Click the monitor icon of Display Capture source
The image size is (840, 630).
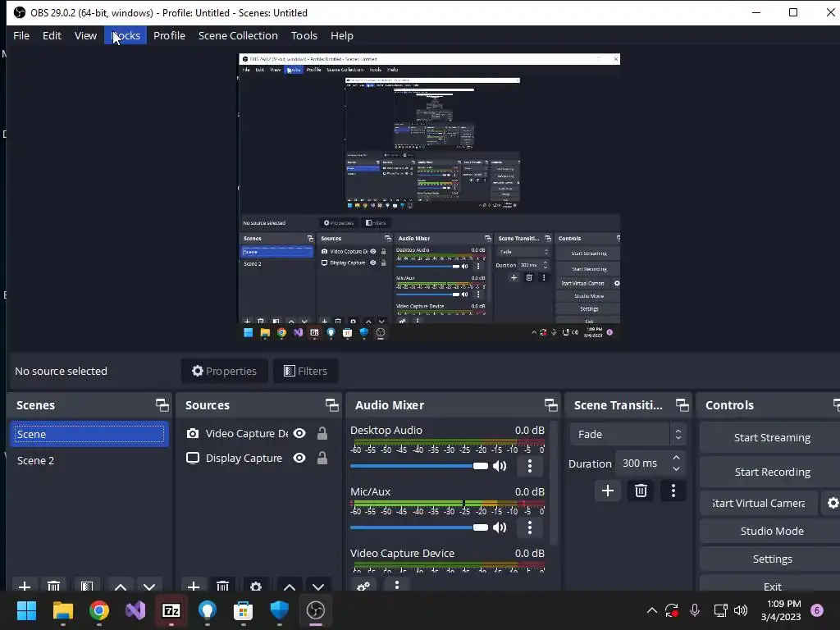(x=192, y=458)
